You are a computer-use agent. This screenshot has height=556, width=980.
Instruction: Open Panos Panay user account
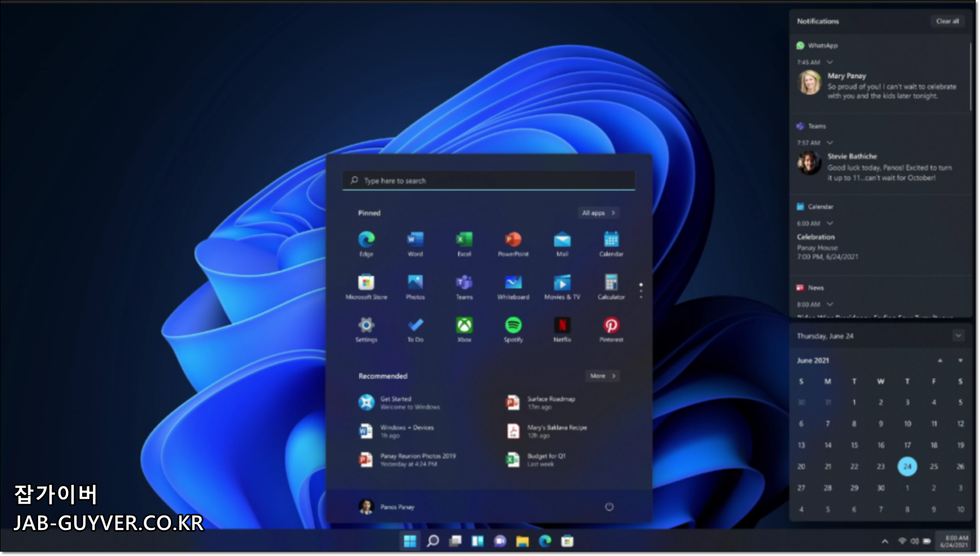tap(387, 506)
